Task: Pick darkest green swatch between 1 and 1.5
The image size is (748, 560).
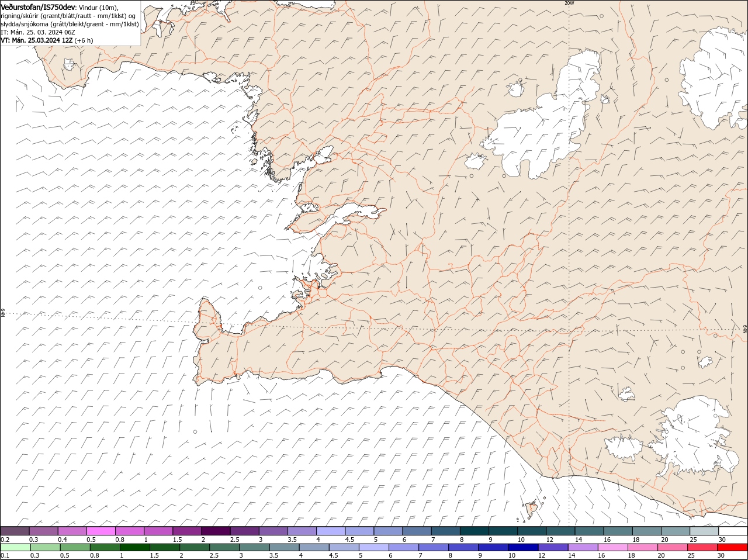Action: click(134, 548)
